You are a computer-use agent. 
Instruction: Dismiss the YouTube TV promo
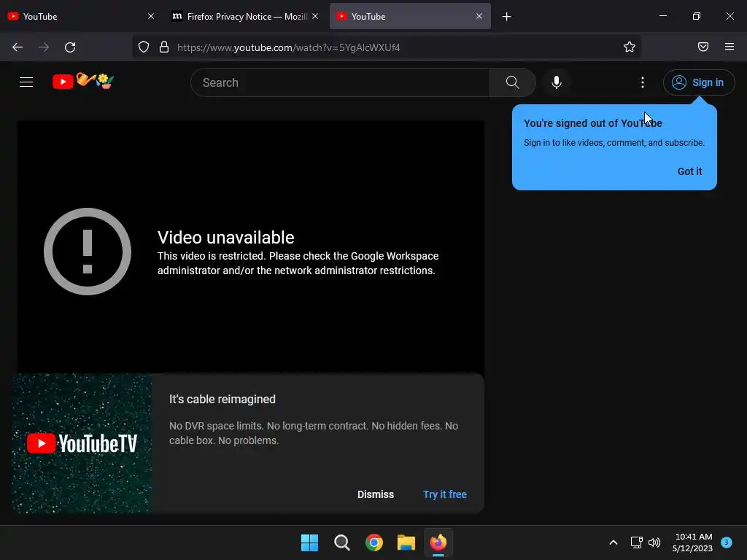tap(376, 494)
